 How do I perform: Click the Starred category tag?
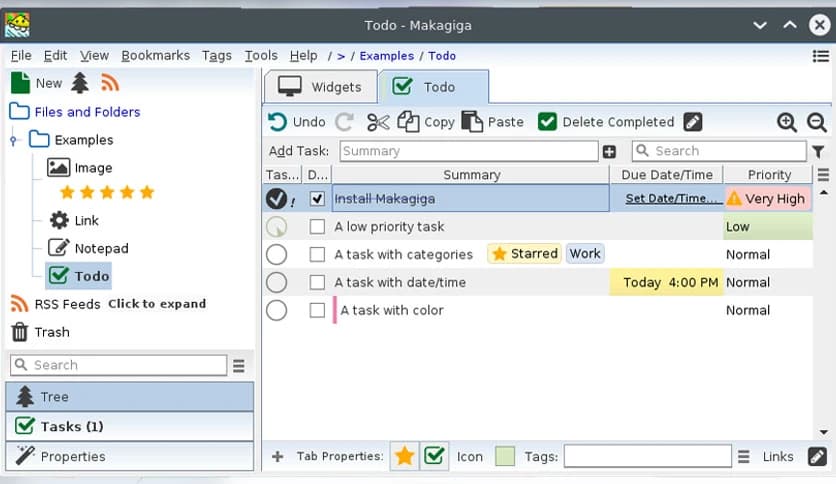point(525,254)
